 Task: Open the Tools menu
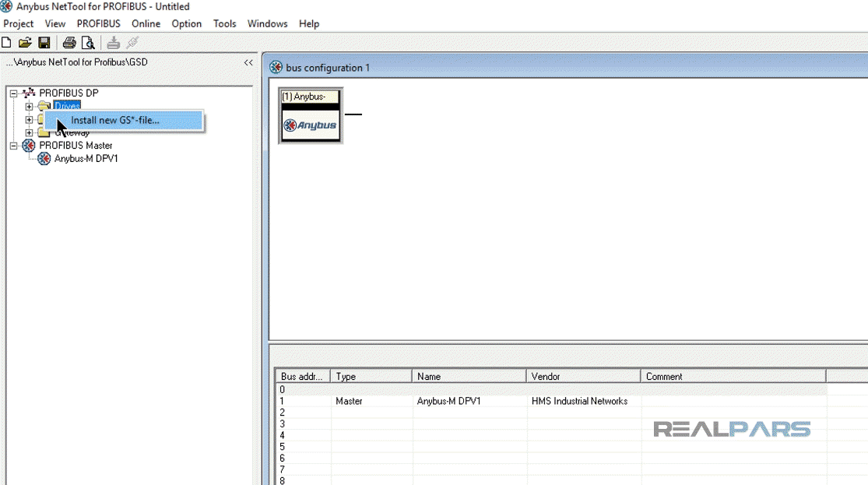click(x=224, y=24)
